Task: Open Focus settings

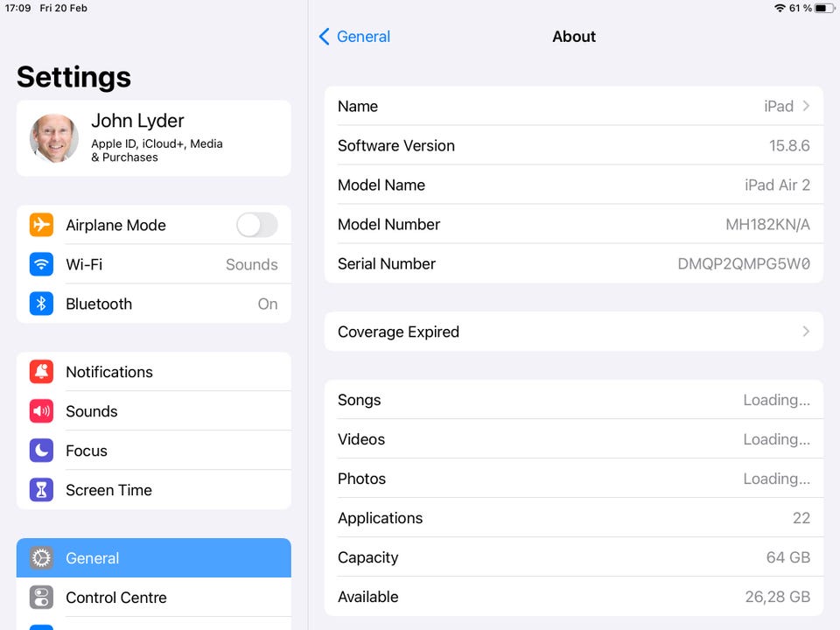Action: tap(154, 451)
